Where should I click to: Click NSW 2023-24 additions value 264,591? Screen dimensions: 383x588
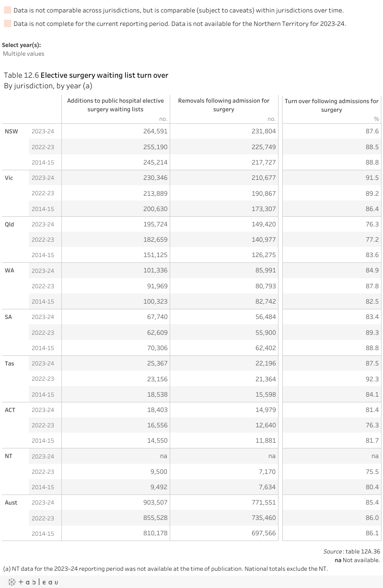(x=155, y=131)
